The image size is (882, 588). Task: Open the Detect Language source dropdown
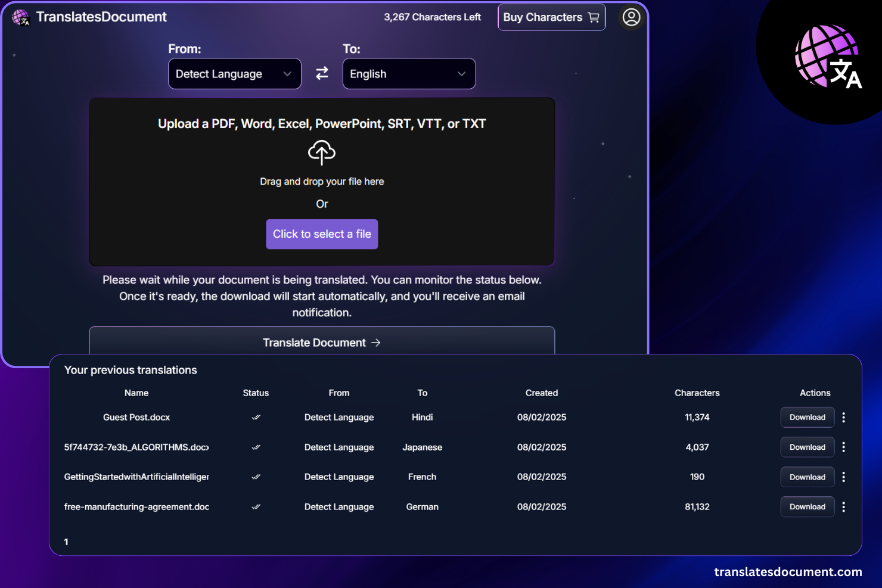point(235,74)
